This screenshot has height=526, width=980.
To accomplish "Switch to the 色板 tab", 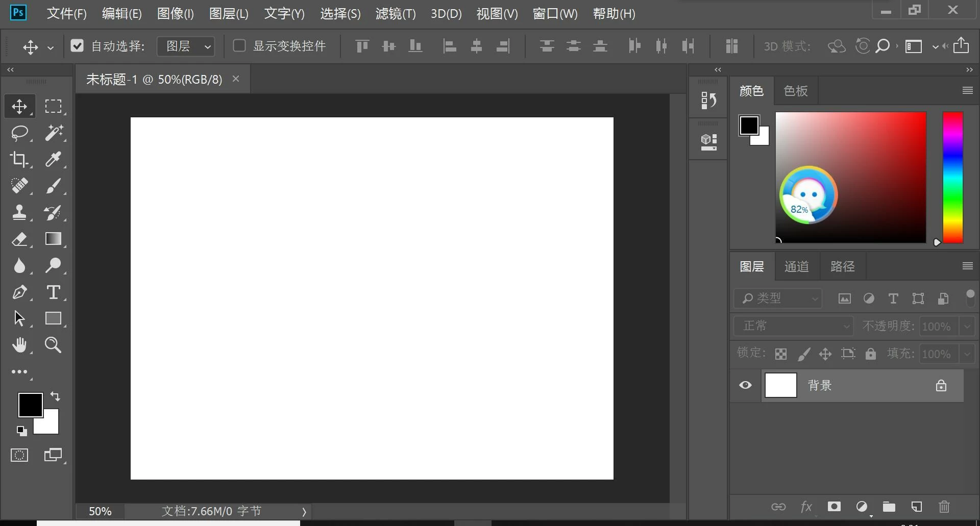I will tap(796, 91).
